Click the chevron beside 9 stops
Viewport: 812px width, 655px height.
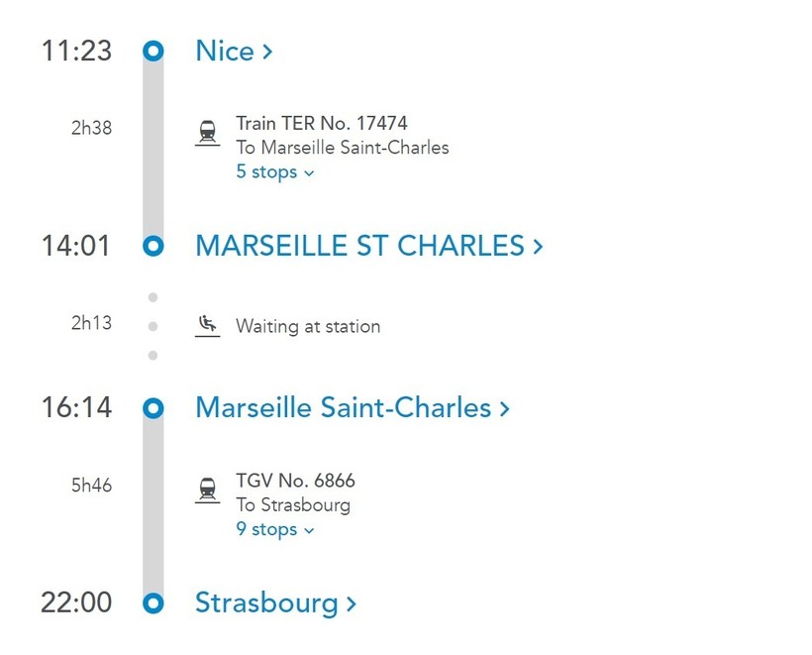pyautogui.click(x=309, y=530)
